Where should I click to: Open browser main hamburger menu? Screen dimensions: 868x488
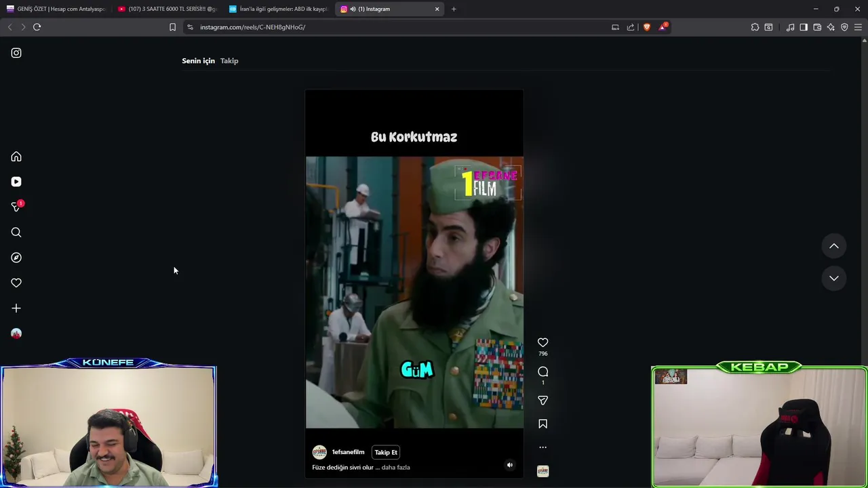click(858, 27)
